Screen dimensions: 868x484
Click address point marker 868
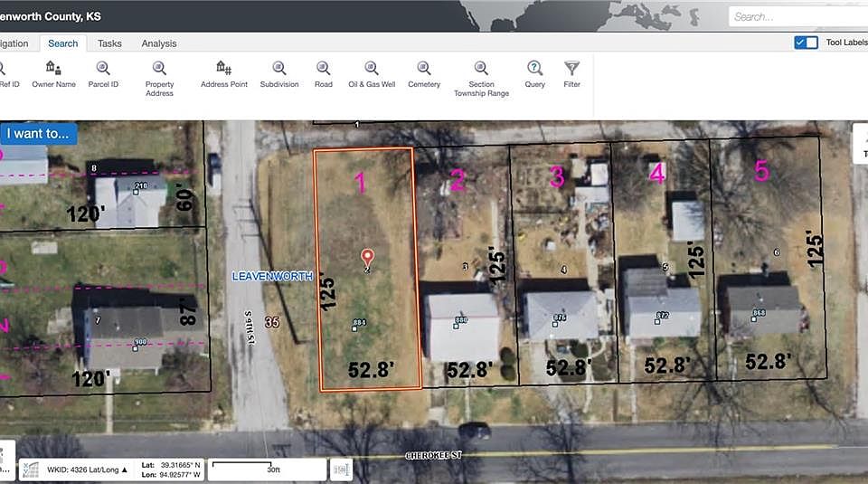coord(753,319)
